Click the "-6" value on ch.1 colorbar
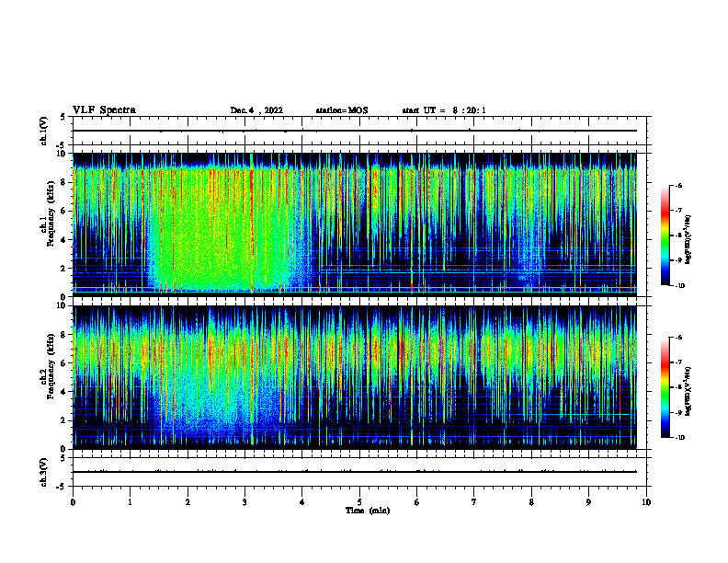 coord(678,185)
